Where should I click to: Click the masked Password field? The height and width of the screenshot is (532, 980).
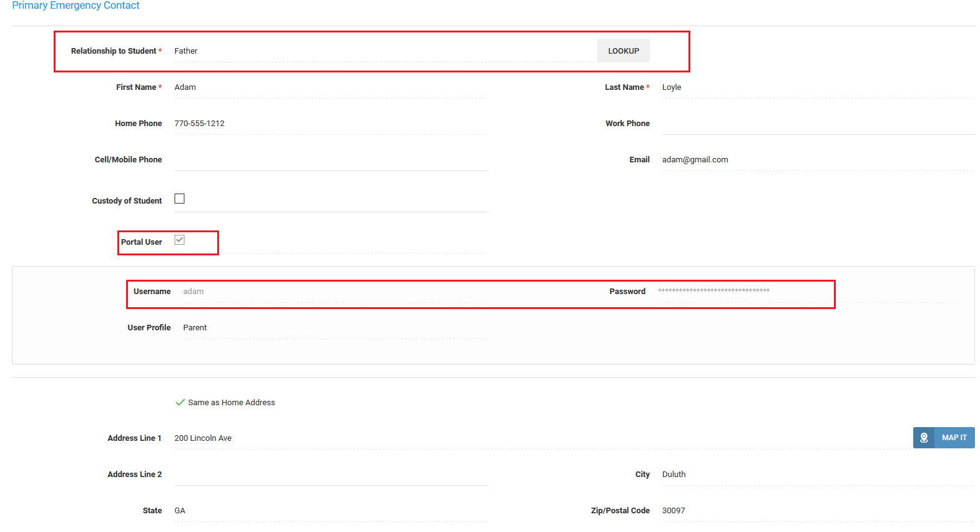pos(810,292)
